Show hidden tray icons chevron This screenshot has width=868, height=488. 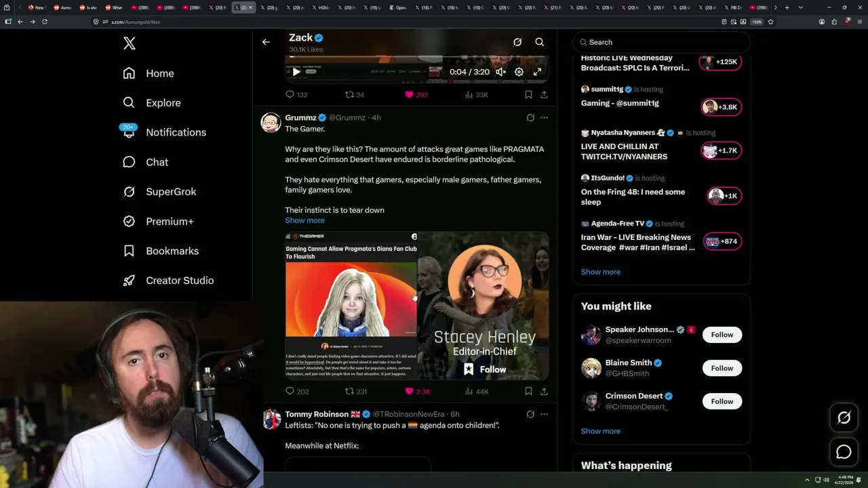(807, 480)
